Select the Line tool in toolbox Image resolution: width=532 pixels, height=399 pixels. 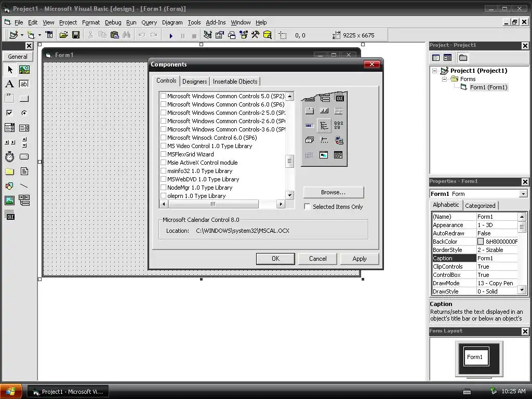coord(24,186)
